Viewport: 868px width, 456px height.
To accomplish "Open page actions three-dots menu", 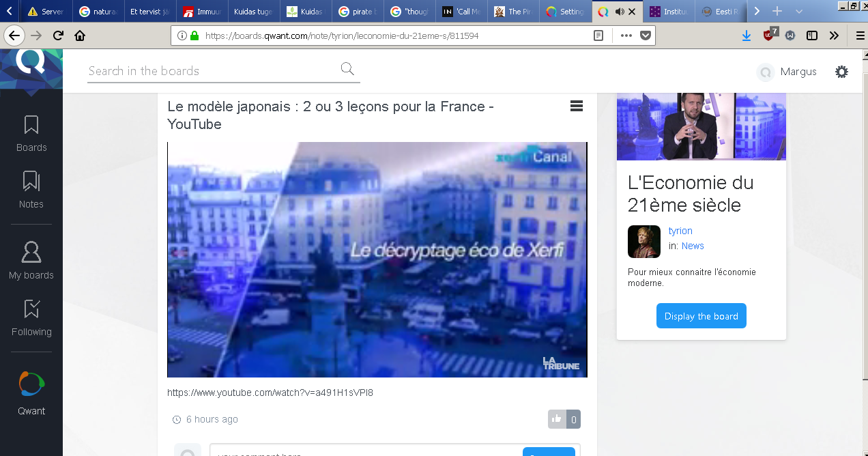I will pos(626,35).
